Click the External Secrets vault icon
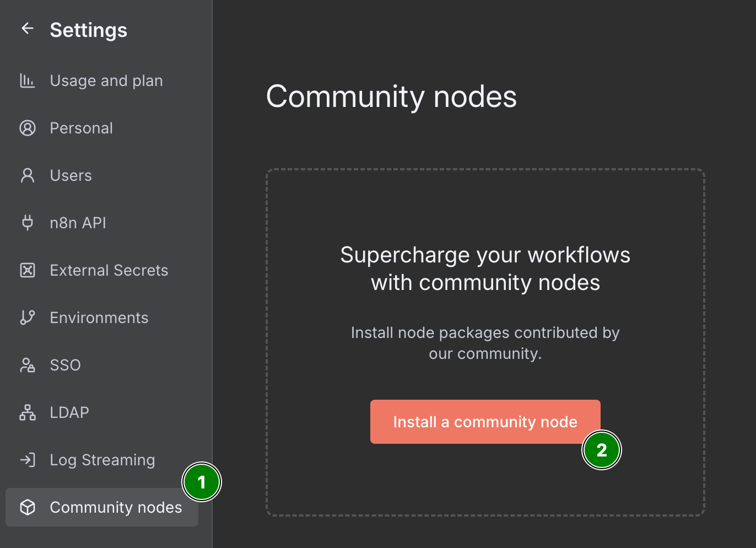 (28, 270)
